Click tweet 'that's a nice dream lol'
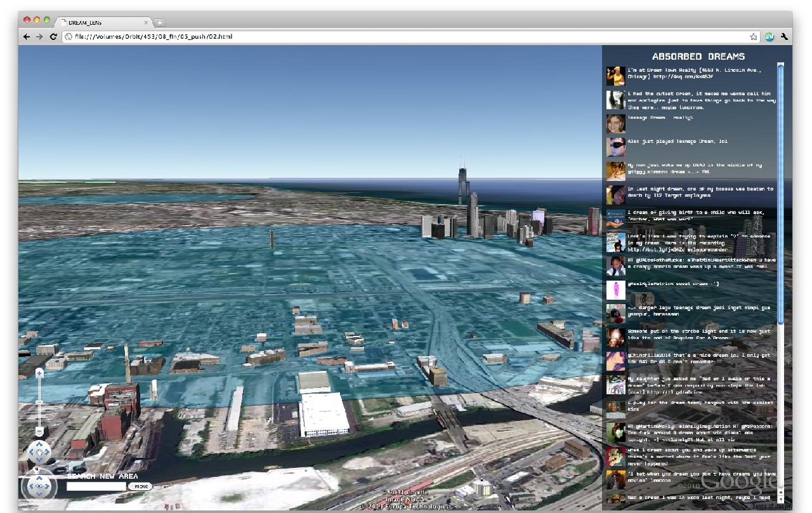This screenshot has height=513, width=812. (700, 359)
